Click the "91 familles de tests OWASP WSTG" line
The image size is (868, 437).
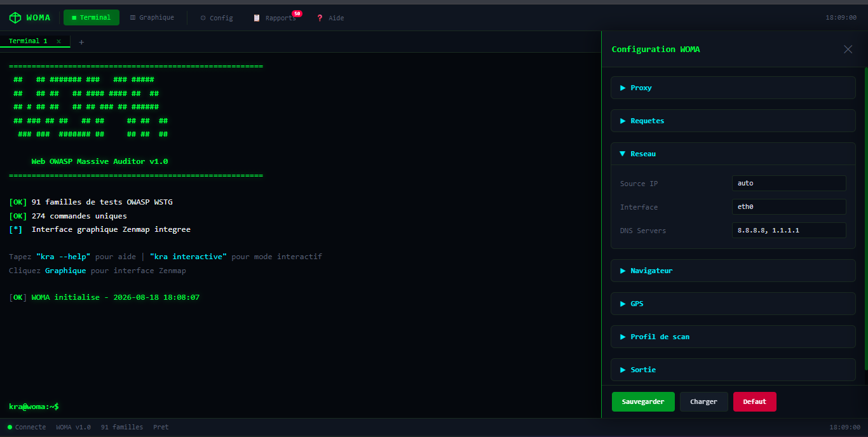click(x=91, y=202)
